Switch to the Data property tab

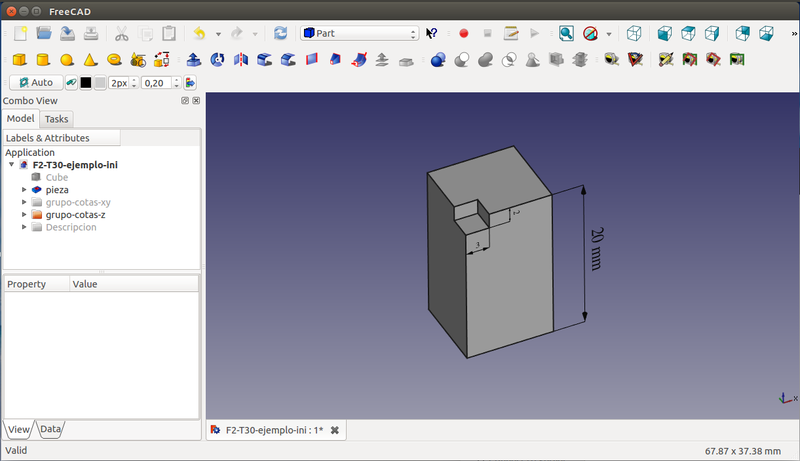click(50, 429)
